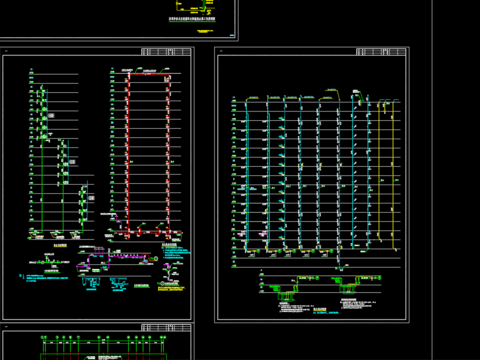Click the title block of the left drawing sheet
Viewport: 480px width, 360px height.
pyautogui.click(x=166, y=52)
